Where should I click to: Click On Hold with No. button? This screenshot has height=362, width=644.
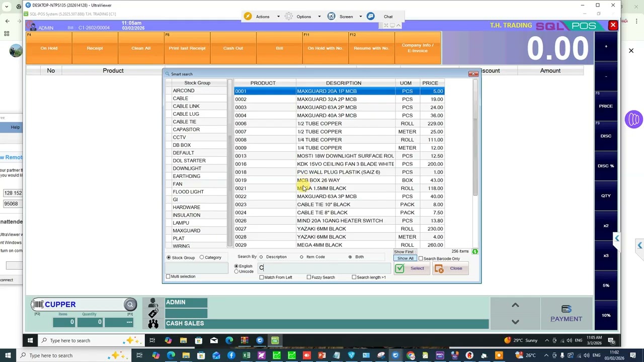coord(326,48)
